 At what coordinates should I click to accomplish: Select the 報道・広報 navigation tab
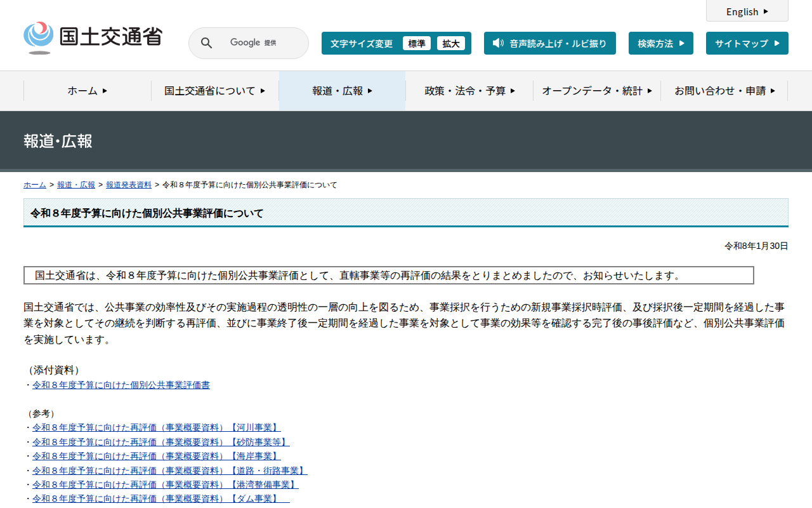click(x=342, y=91)
